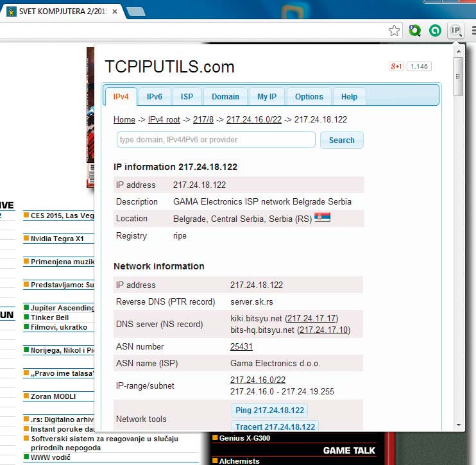
Task: Open the 217.24.17.17 DNS server link
Action: 312,318
